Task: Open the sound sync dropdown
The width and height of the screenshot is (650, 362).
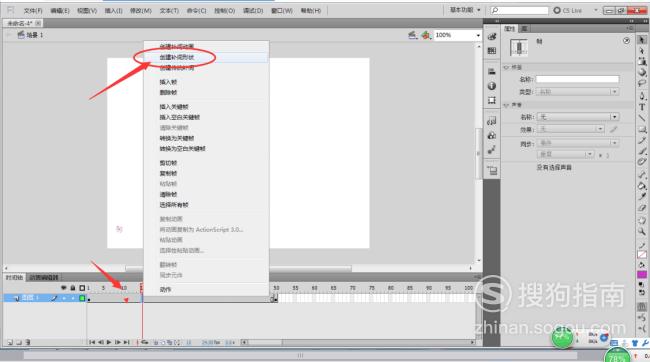Action: (x=577, y=143)
